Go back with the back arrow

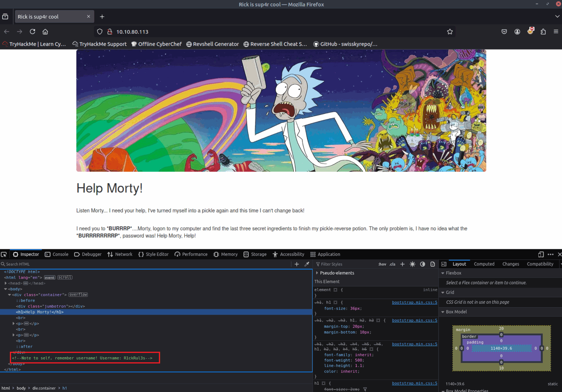pos(7,32)
